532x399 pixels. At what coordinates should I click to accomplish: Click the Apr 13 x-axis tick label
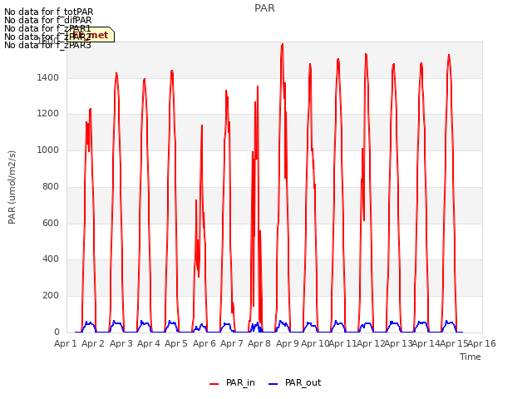398,343
